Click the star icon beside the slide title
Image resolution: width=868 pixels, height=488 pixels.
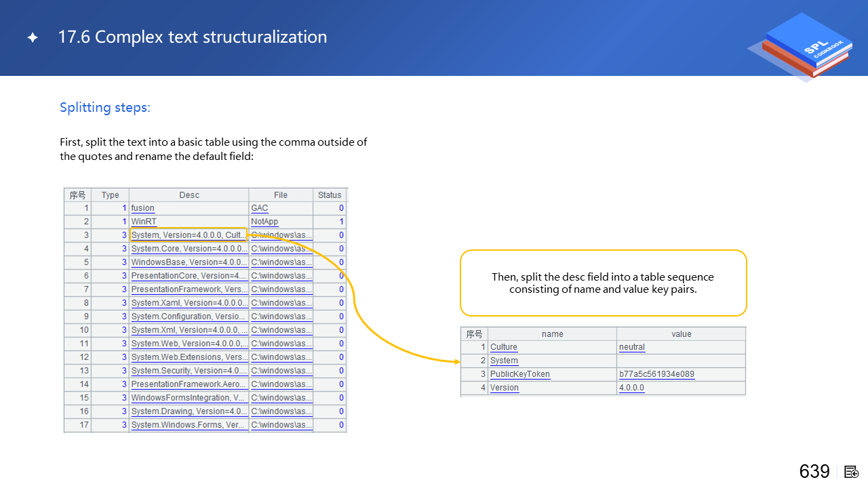(33, 38)
